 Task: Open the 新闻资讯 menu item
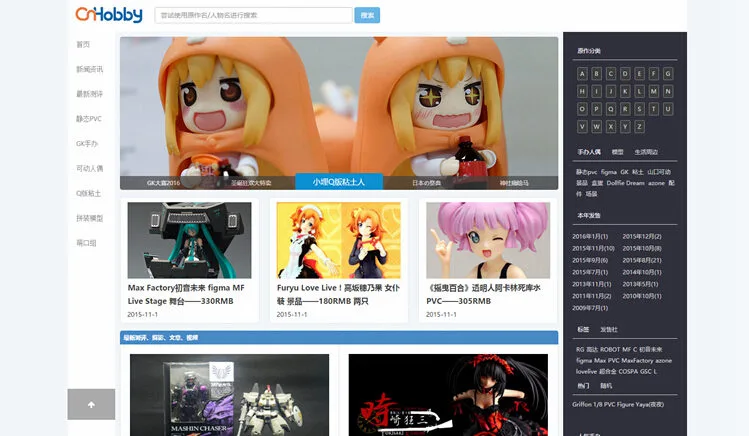tap(89, 69)
